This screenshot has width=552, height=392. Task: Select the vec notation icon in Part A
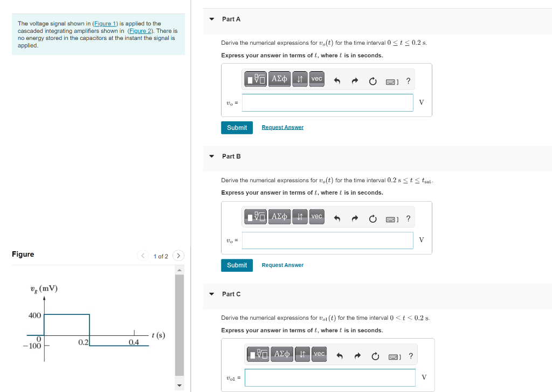(316, 79)
